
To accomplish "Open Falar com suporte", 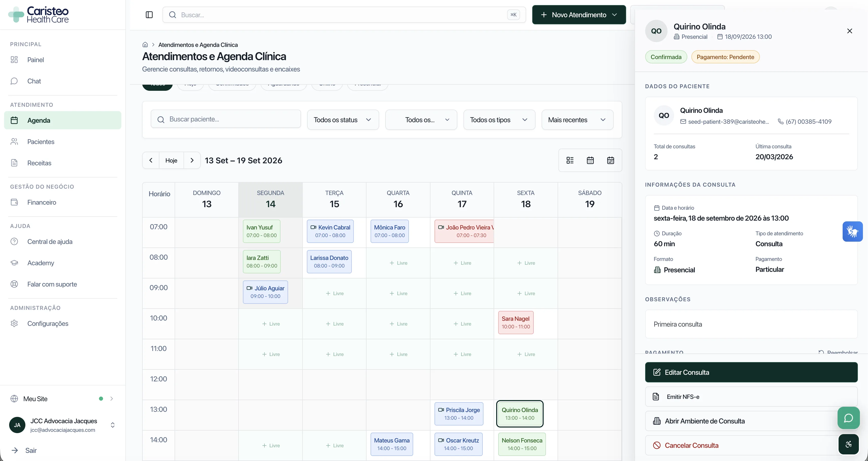I will tap(63, 284).
